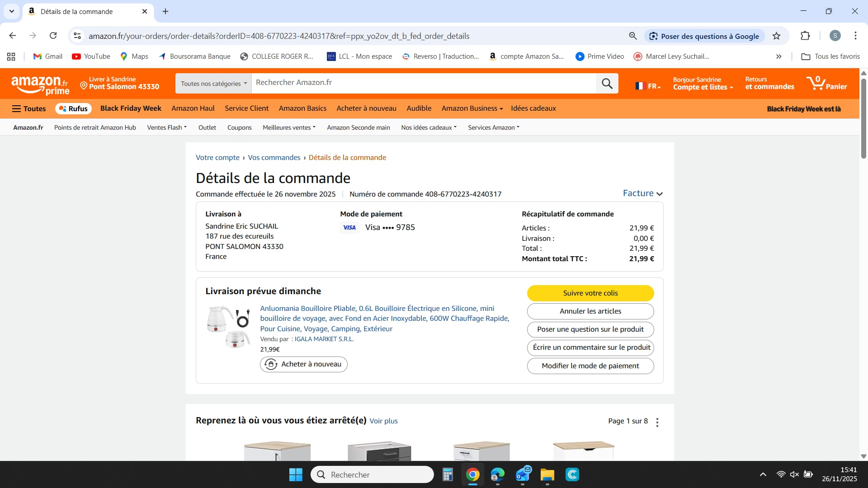Image resolution: width=868 pixels, height=488 pixels.
Task: Open the Chrome extensions puzzle icon
Action: click(x=805, y=36)
